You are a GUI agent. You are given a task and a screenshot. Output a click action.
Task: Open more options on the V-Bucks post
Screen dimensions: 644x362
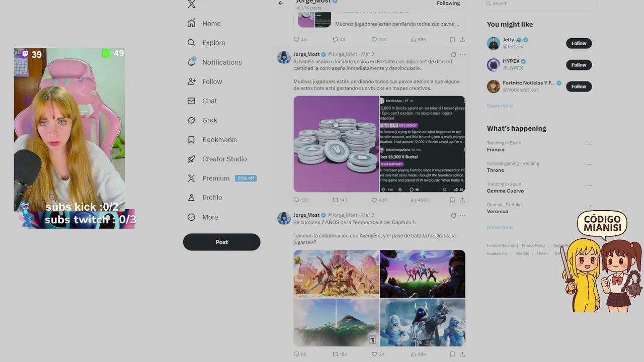click(x=462, y=54)
